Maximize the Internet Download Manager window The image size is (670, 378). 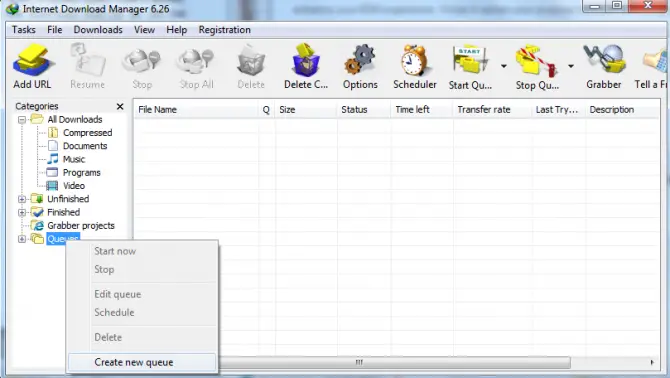[x=617, y=6]
